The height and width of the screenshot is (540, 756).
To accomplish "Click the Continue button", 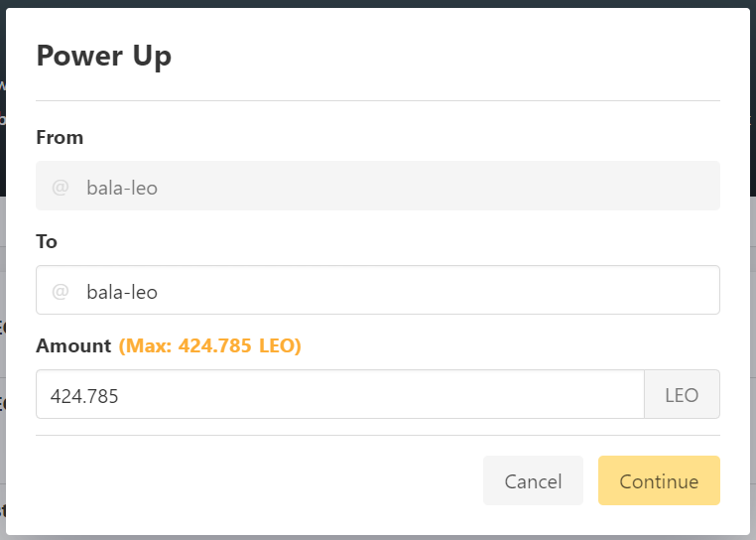I will coord(659,481).
